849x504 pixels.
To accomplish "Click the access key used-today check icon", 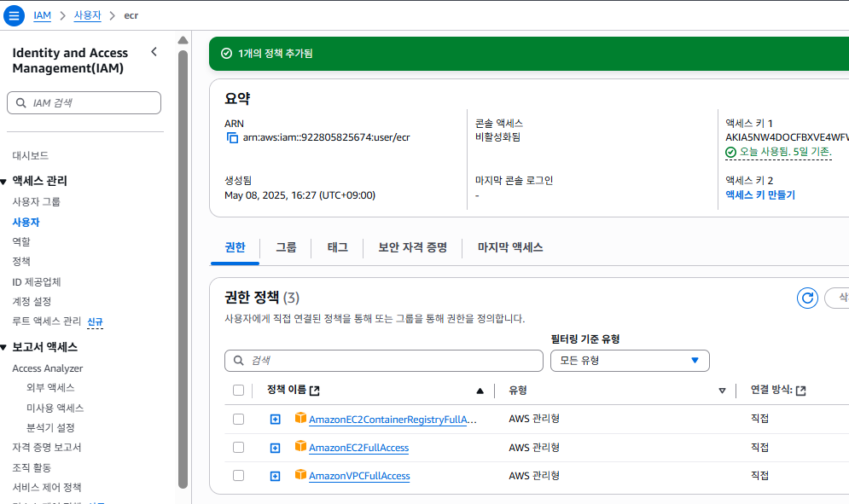I will pos(730,152).
